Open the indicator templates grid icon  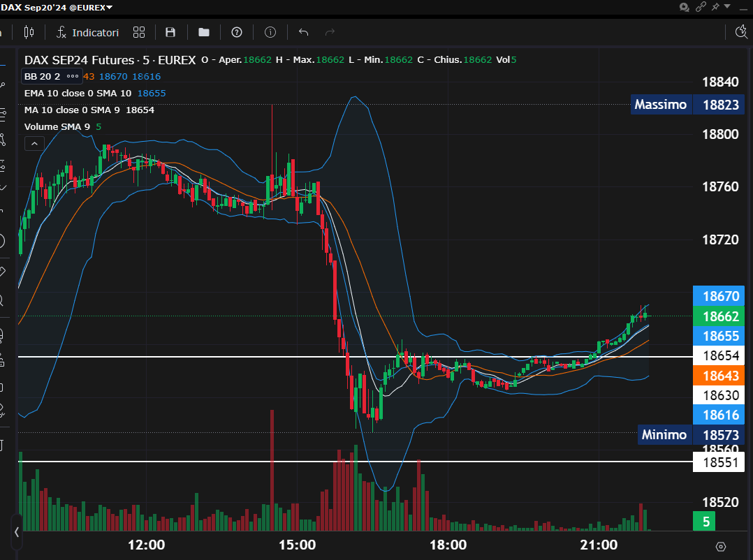tap(138, 32)
